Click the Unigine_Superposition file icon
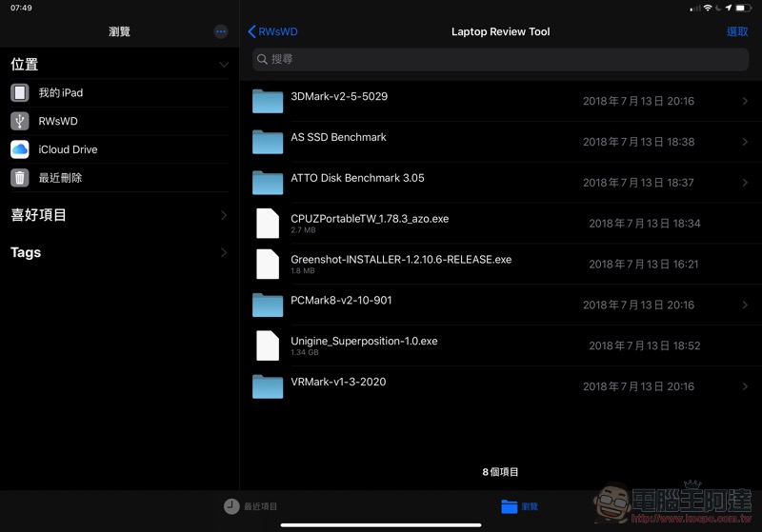This screenshot has width=762, height=532. (x=268, y=345)
